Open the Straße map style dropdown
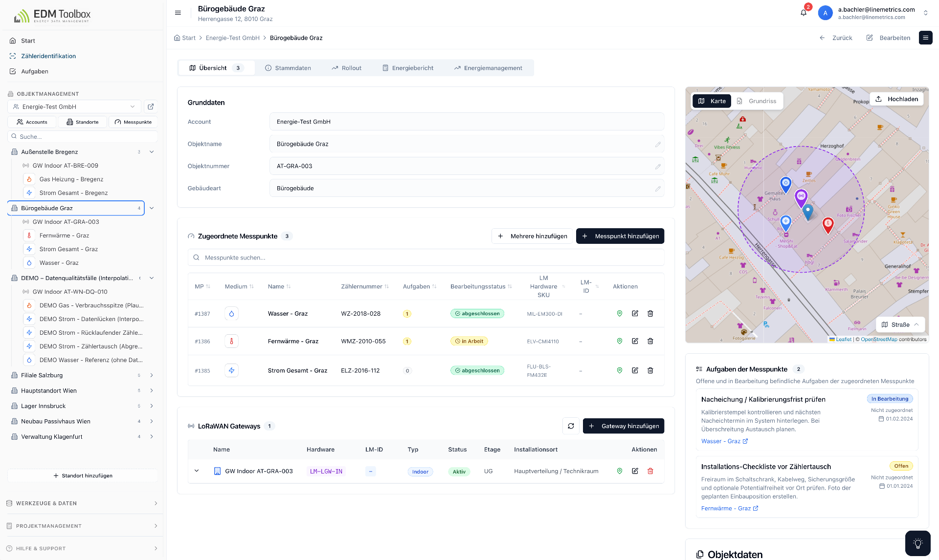Viewport: 939px width, 560px height. [900, 324]
